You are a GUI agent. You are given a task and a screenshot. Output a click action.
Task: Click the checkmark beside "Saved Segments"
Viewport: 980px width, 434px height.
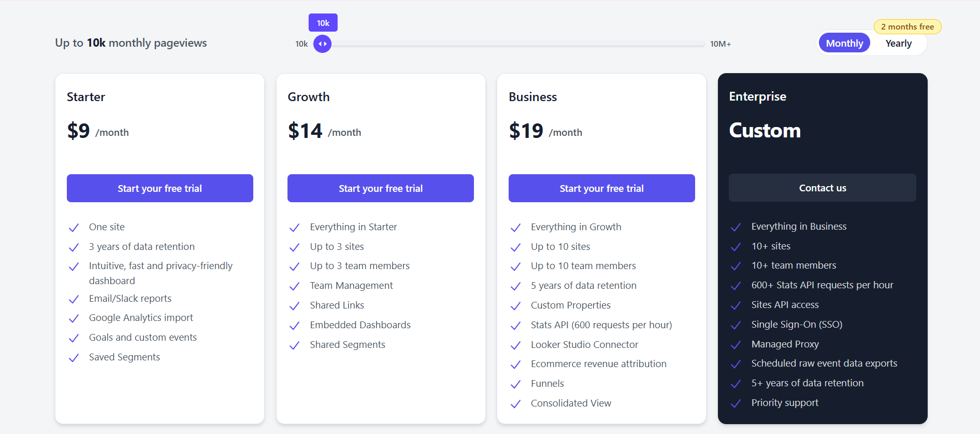tap(74, 357)
